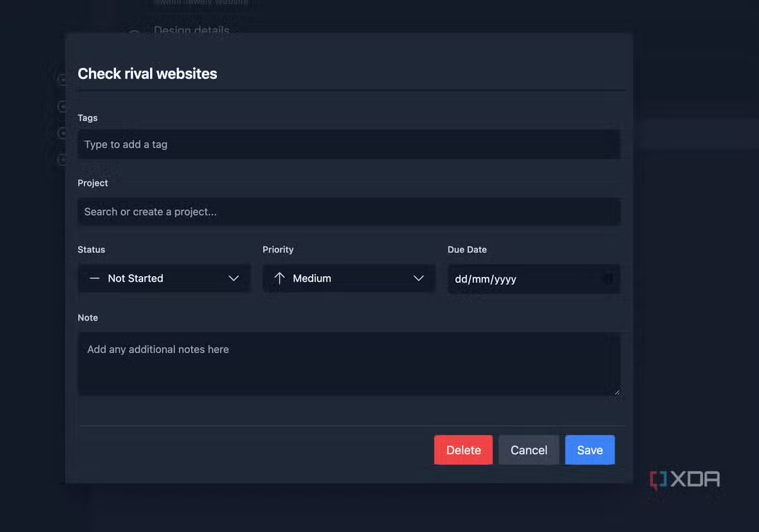This screenshot has height=532, width=759.
Task: Click the 'Check rival websites' task title
Action: coord(147,74)
